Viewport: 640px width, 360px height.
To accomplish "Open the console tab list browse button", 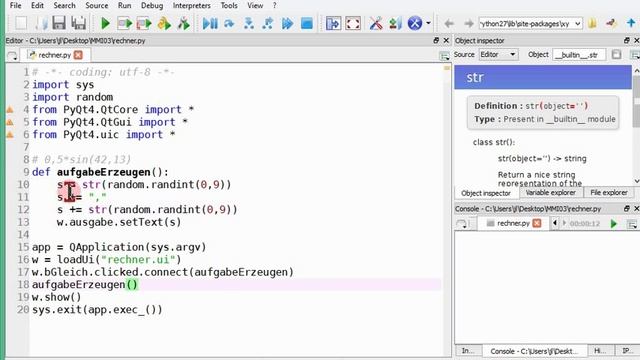I will click(462, 224).
